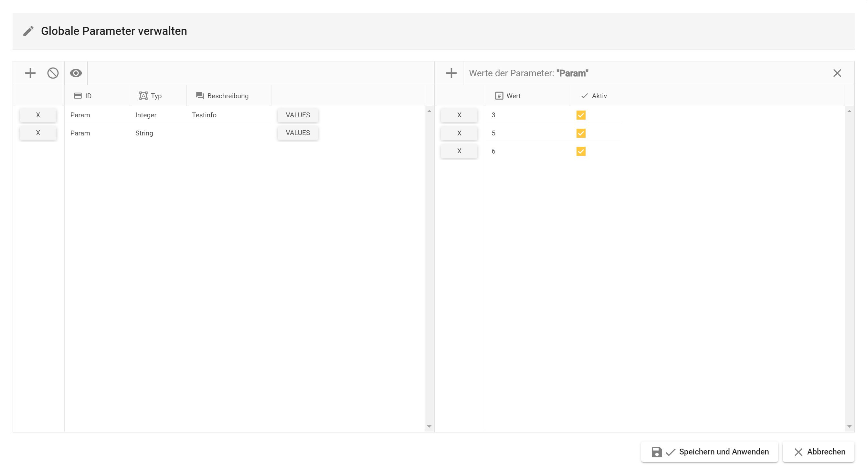Viewport: 868px width, 469px height.
Task: Click scroll up arrow of values list
Action: (x=849, y=111)
